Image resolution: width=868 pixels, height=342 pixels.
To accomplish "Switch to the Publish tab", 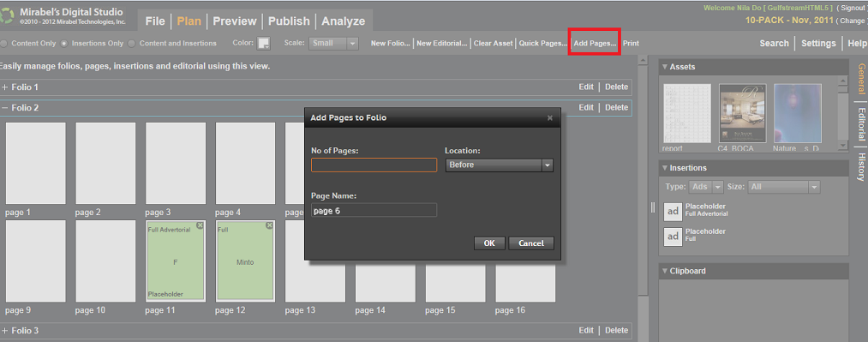I will [289, 21].
